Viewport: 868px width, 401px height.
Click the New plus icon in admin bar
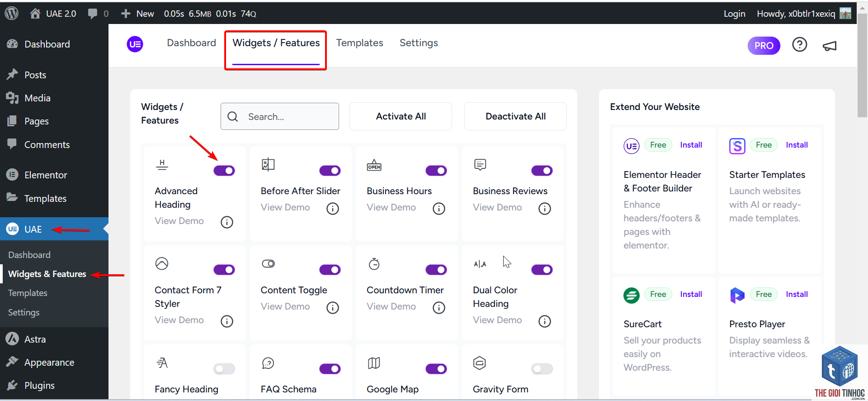pos(126,14)
